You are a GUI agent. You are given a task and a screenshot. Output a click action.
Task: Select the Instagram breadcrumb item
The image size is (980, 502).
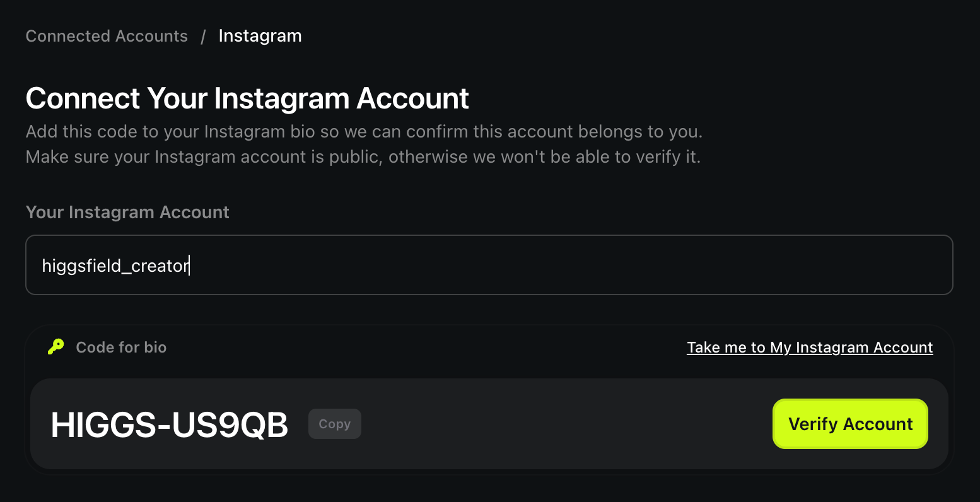(x=260, y=36)
